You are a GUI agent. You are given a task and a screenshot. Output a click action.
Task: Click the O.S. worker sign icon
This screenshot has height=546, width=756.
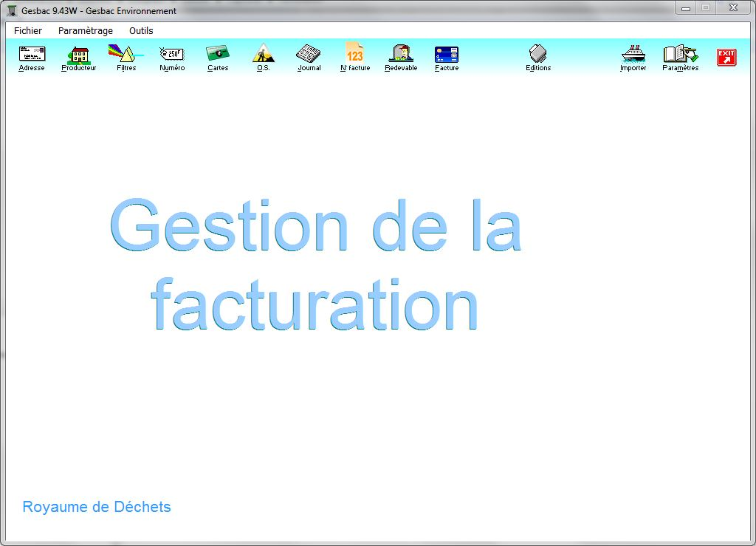point(263,54)
